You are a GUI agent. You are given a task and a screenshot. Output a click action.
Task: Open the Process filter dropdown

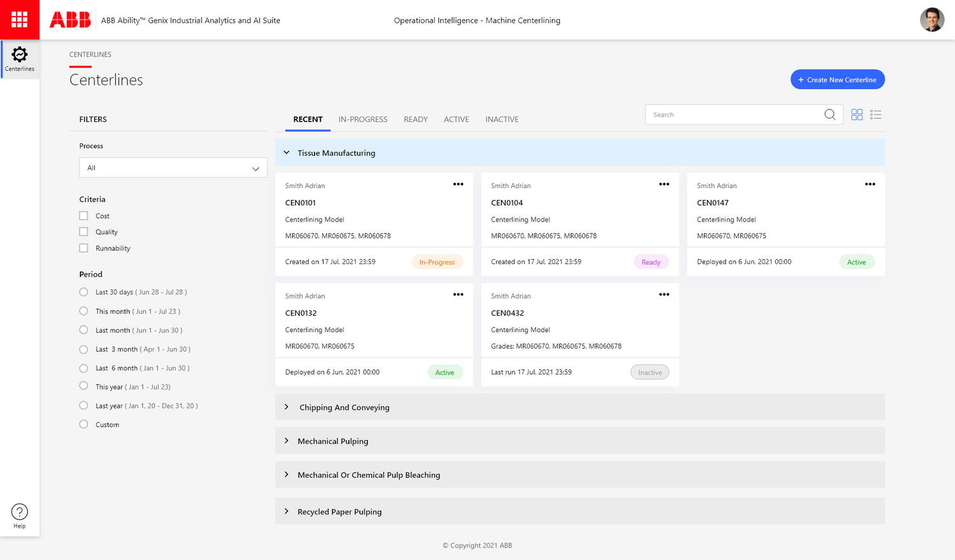[x=173, y=167]
